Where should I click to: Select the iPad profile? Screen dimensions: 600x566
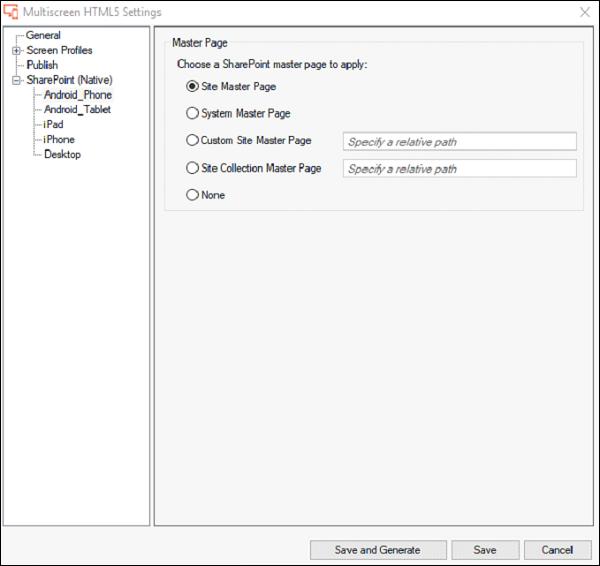(x=53, y=124)
